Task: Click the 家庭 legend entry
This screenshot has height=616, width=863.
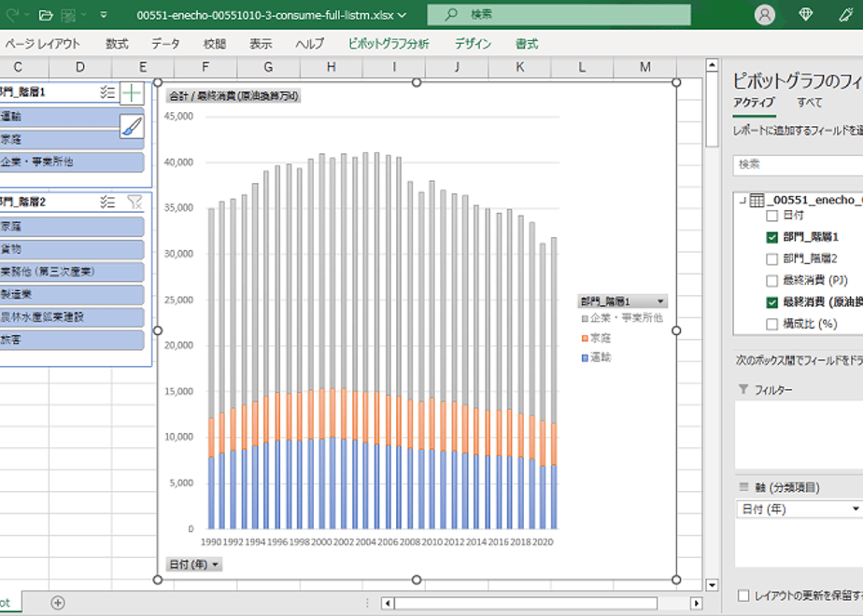Action: (x=596, y=338)
